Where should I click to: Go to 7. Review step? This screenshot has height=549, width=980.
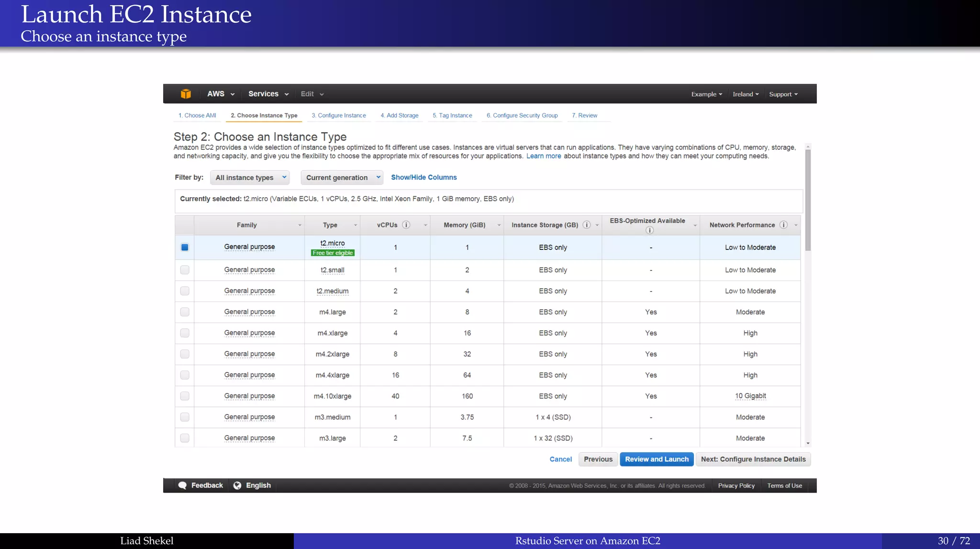[584, 115]
